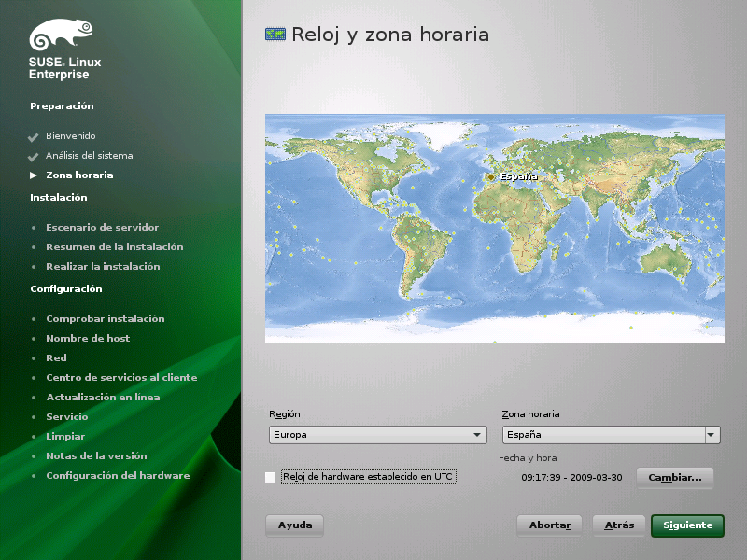The width and height of the screenshot is (747, 560).
Task: Select Servicio step in sidebar
Action: click(x=66, y=416)
